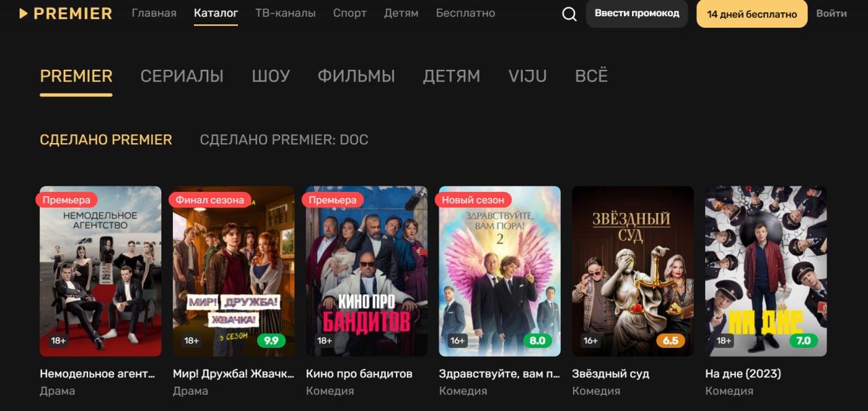868x411 pixels.
Task: Click 14 дней бесплатно button
Action: (x=752, y=14)
